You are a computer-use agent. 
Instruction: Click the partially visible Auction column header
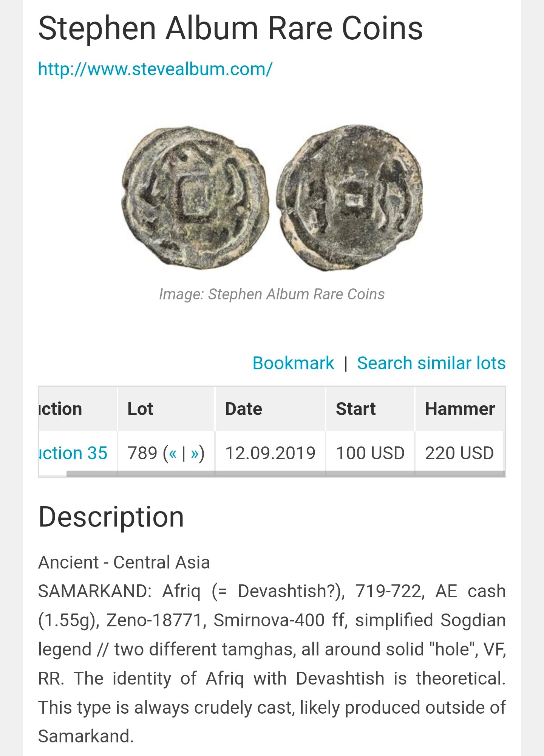click(x=61, y=409)
